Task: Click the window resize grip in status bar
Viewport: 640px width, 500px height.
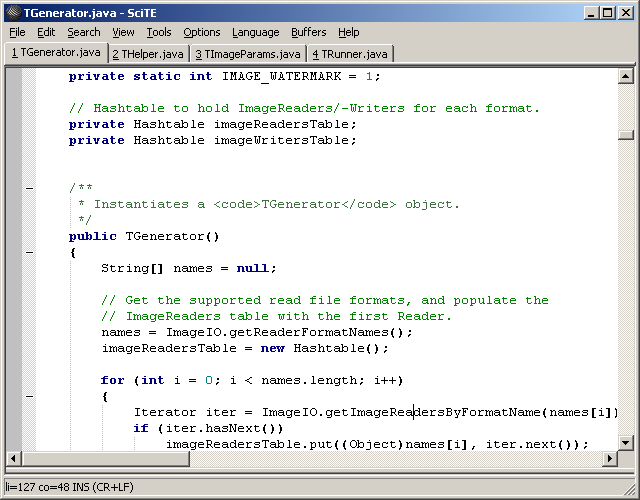Action: (x=627, y=488)
